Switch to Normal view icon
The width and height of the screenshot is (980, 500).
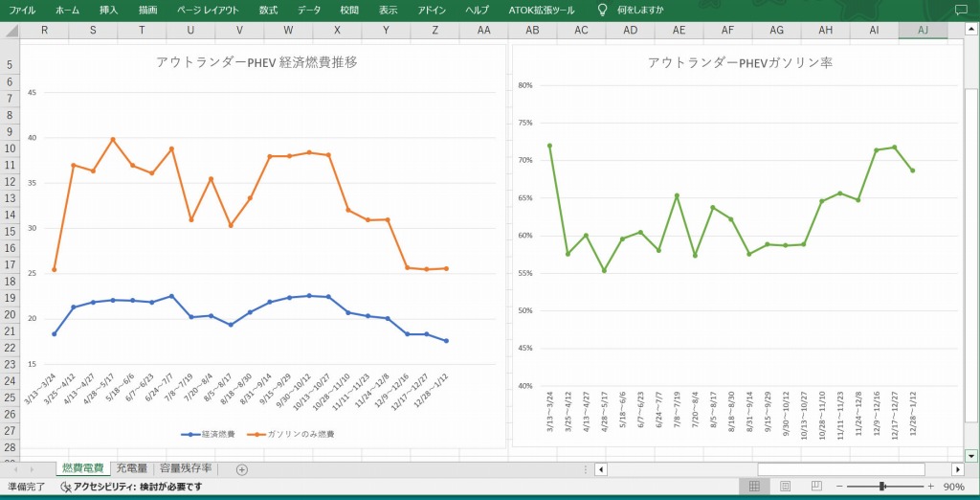(x=754, y=487)
